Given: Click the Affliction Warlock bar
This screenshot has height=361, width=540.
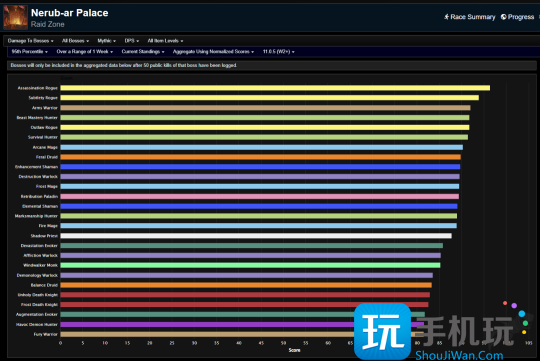Looking at the screenshot, I should 251,255.
